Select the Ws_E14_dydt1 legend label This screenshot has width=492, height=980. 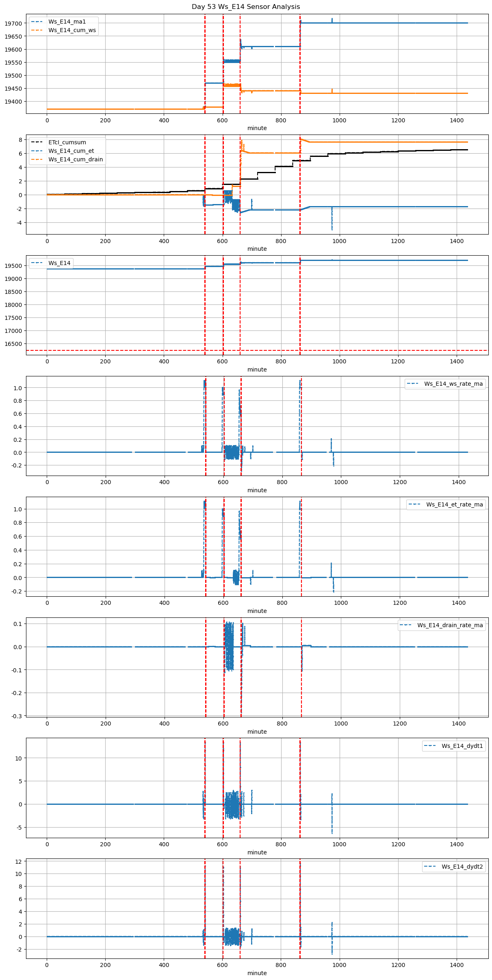click(462, 746)
